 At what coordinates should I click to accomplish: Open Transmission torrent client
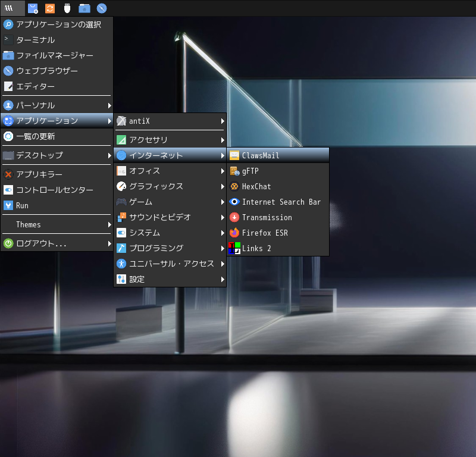coord(267,217)
